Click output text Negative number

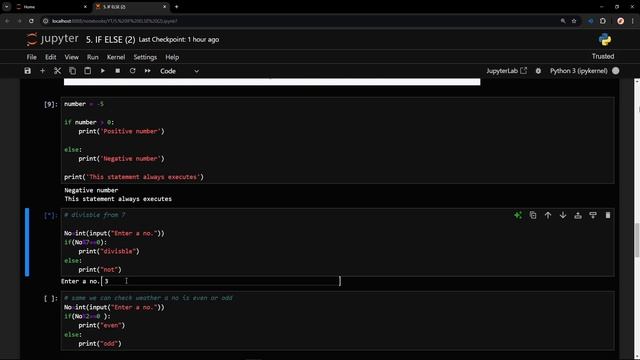point(91,190)
